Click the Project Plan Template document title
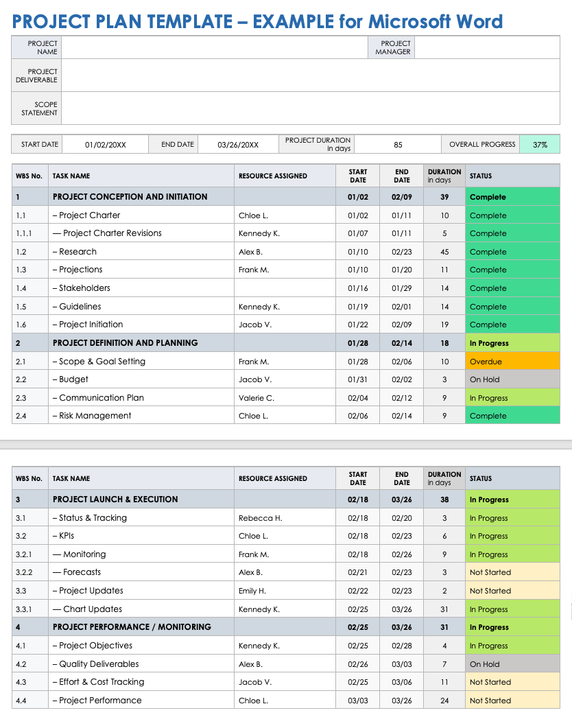The height and width of the screenshot is (728, 572). [x=257, y=21]
